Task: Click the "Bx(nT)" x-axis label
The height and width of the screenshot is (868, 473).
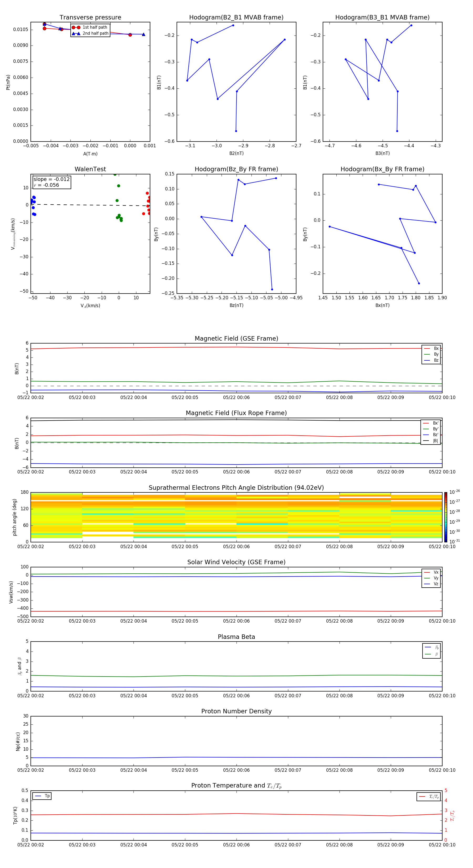Action: pos(382,305)
